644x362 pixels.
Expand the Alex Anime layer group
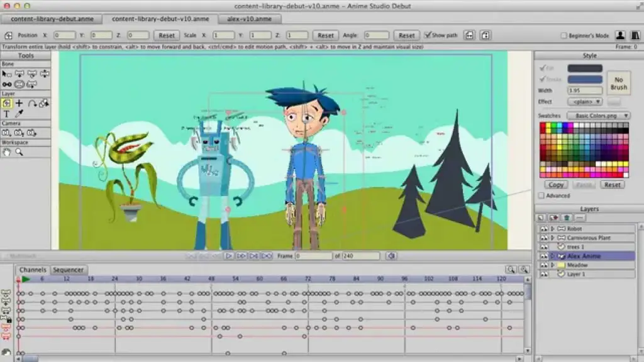pyautogui.click(x=553, y=256)
